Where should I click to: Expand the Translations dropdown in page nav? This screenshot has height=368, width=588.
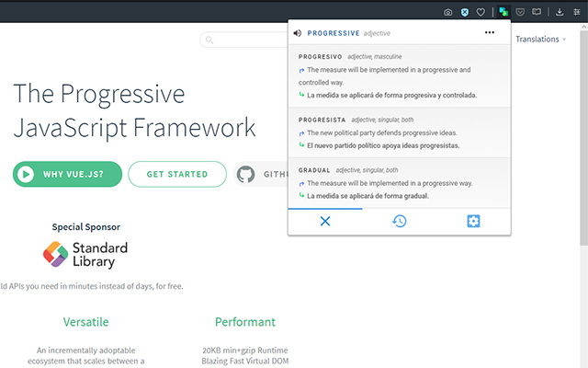click(541, 39)
